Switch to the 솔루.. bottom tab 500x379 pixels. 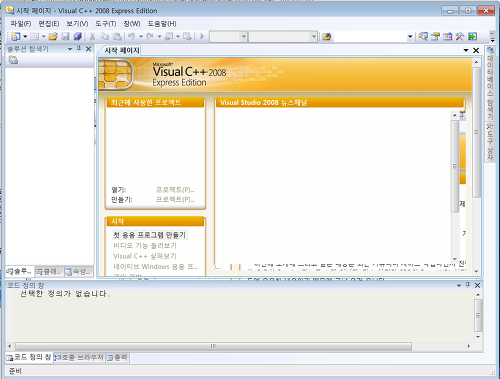19,272
